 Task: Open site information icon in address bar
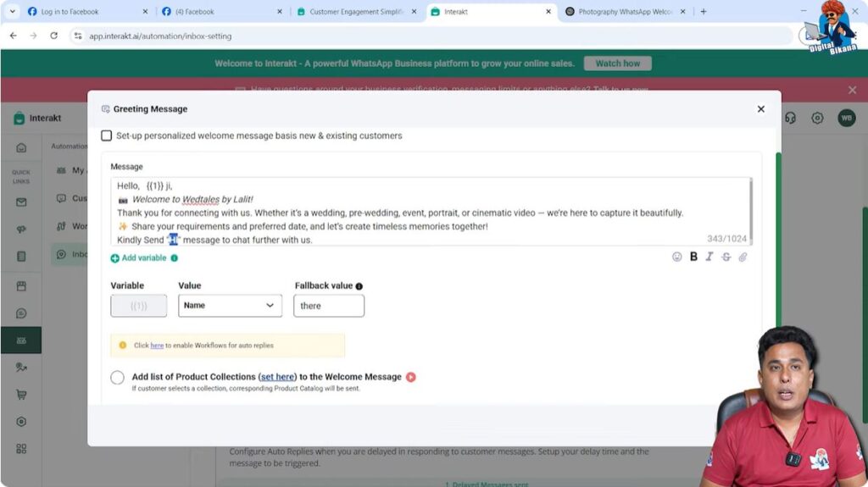click(78, 36)
